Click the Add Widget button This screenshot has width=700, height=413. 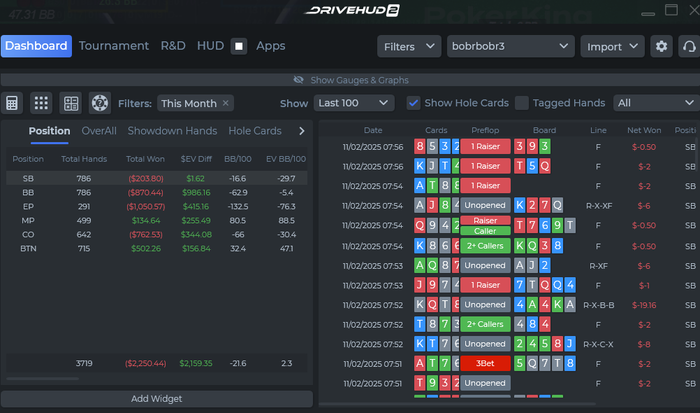(x=157, y=399)
